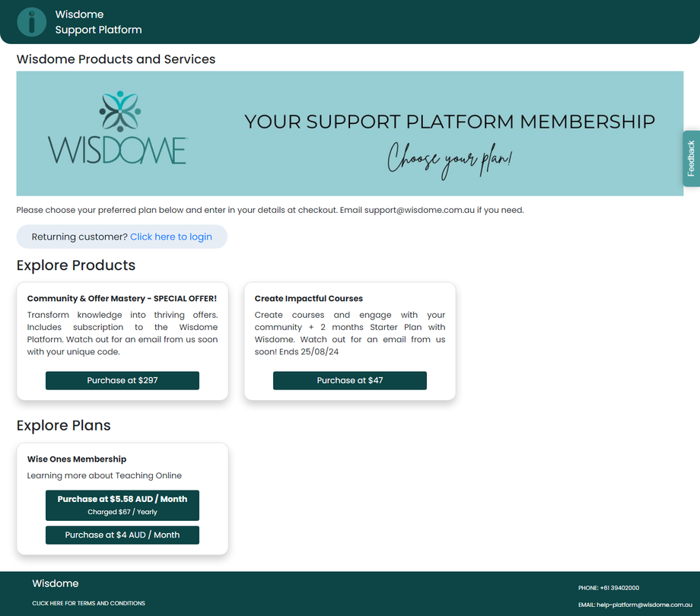Purchase membership at $4 AUD / Month
This screenshot has width=700, height=616.
tap(123, 535)
